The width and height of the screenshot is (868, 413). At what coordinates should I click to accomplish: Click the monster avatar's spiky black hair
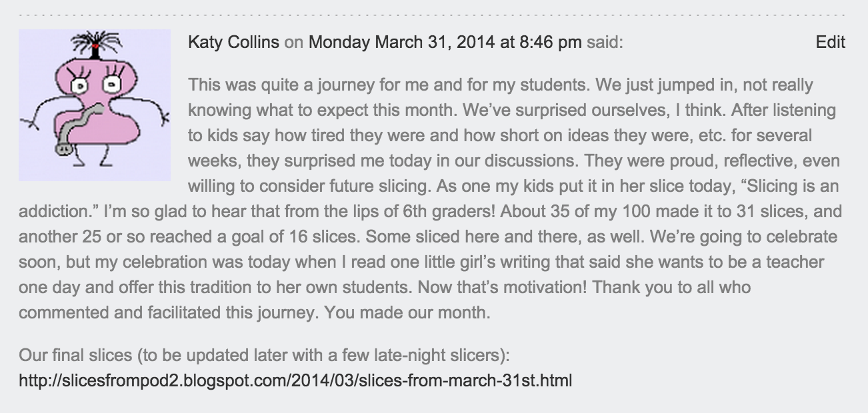pyautogui.click(x=95, y=43)
